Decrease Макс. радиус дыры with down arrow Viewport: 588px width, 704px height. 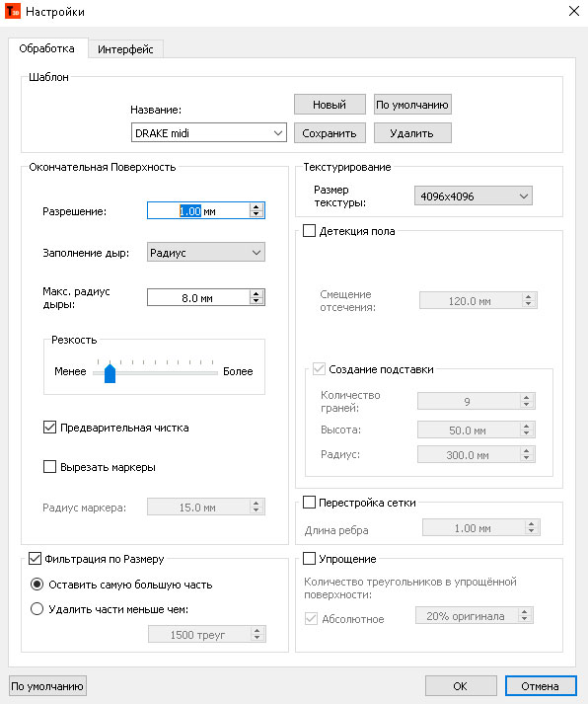click(257, 301)
